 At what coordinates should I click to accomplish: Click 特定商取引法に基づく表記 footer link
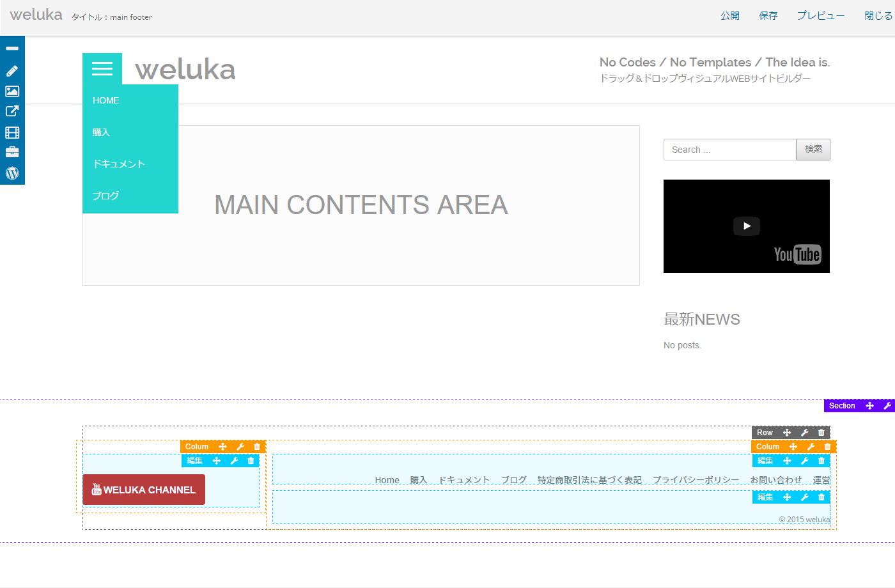point(589,480)
